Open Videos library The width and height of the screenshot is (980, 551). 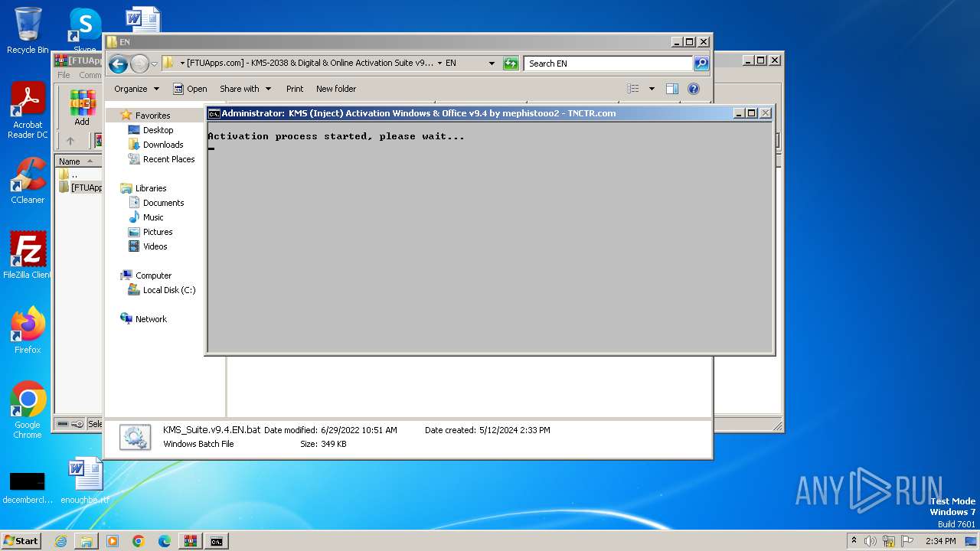tap(155, 246)
